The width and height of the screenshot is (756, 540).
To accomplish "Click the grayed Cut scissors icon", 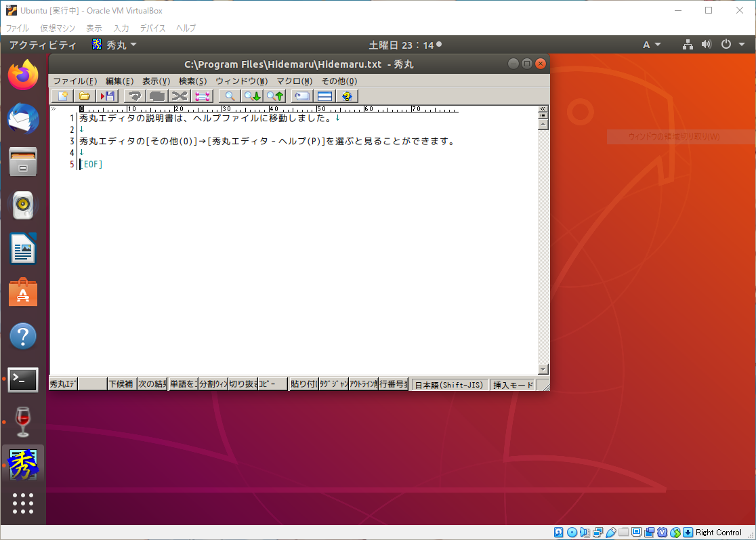I will [x=180, y=96].
